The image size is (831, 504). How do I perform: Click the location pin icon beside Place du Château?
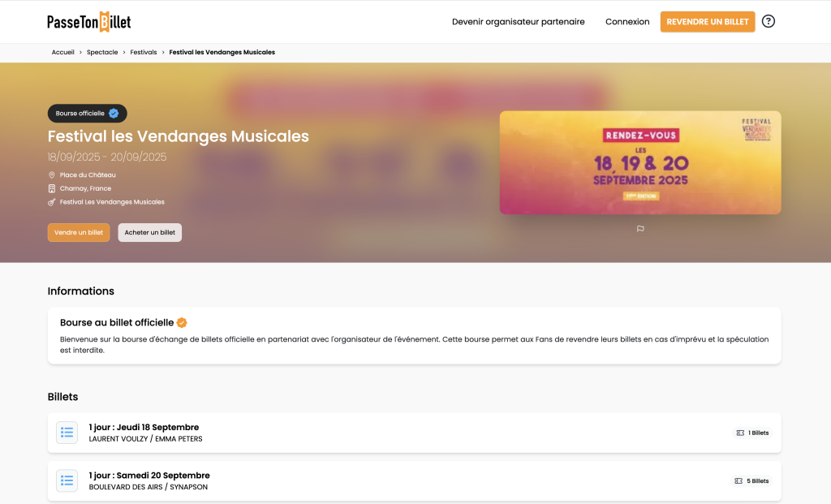pyautogui.click(x=51, y=174)
